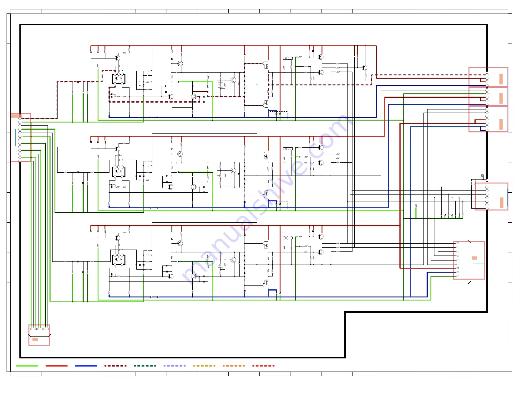
Task: Select the bottom-right pink connector with angled bracket
Action: tap(469, 260)
